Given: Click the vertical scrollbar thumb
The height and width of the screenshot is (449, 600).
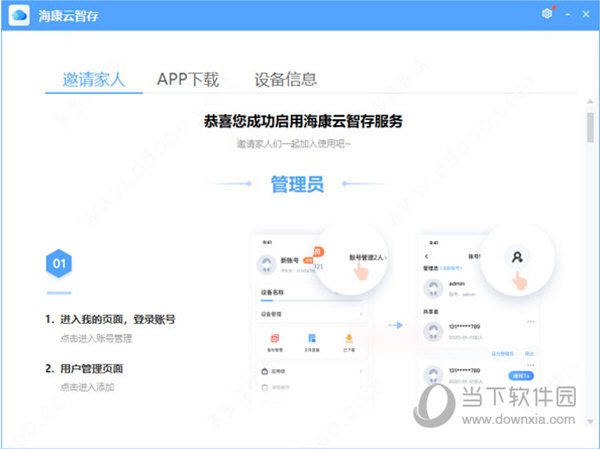Looking at the screenshot, I should pos(590,127).
